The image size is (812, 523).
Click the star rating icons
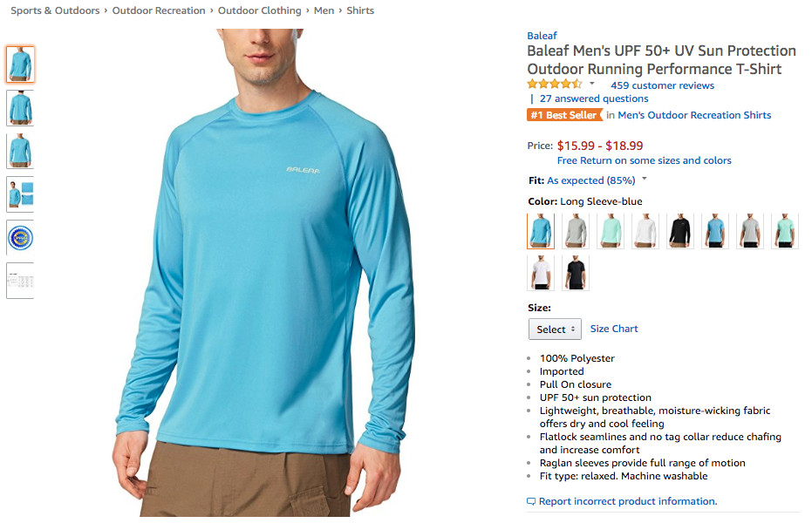point(554,85)
